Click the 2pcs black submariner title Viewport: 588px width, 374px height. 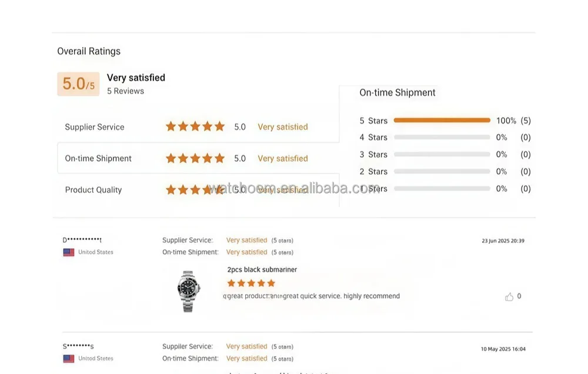click(x=262, y=270)
